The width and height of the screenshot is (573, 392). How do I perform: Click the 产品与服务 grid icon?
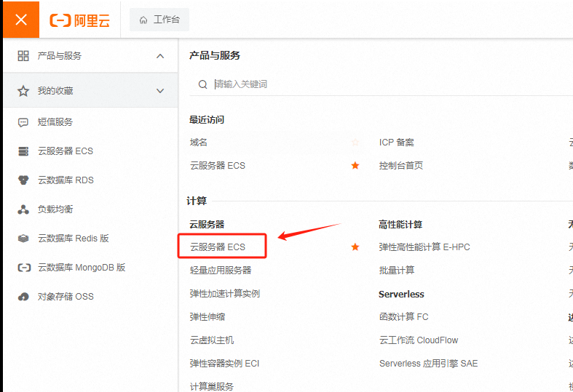[x=23, y=55]
